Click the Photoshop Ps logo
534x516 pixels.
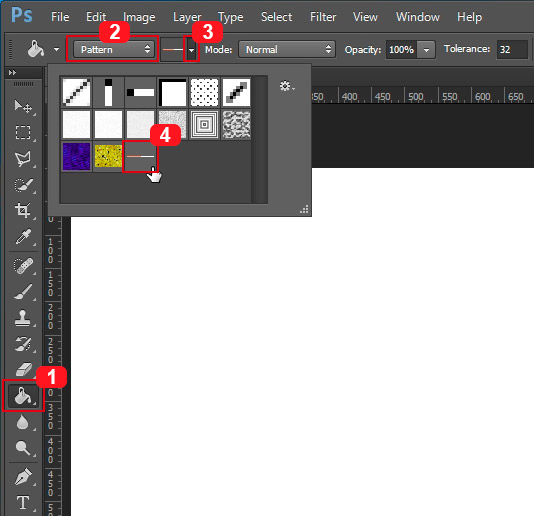22,15
